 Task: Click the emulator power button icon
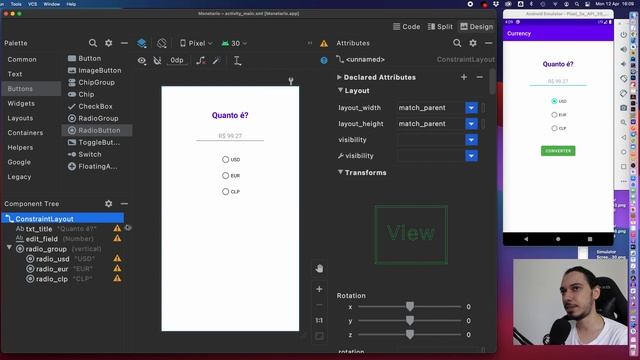click(x=623, y=35)
